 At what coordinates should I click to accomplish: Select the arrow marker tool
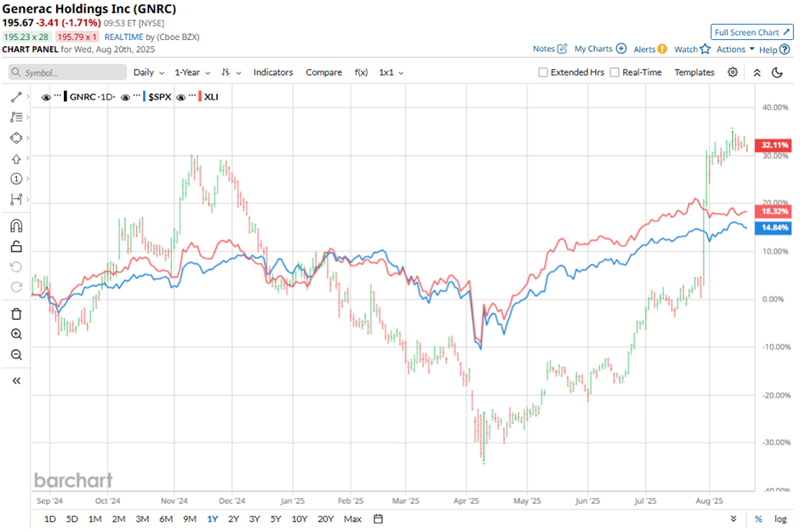pos(16,159)
